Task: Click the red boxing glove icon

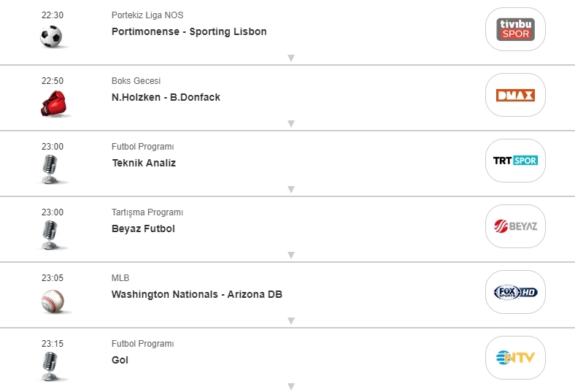Action: 53,103
